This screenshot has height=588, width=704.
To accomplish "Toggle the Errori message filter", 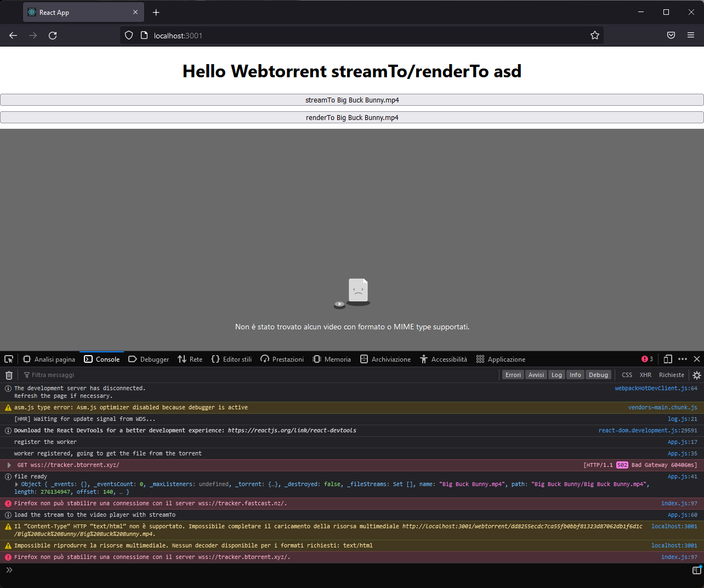I will click(x=513, y=375).
